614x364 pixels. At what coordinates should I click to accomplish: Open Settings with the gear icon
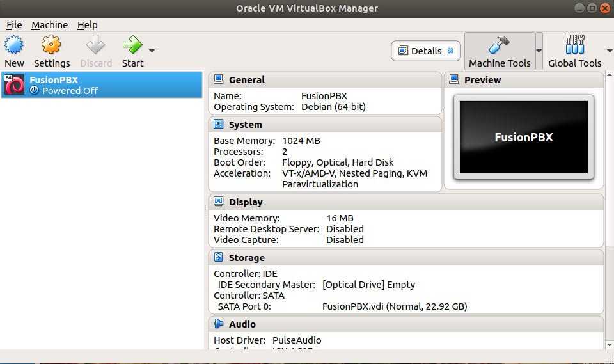point(51,45)
